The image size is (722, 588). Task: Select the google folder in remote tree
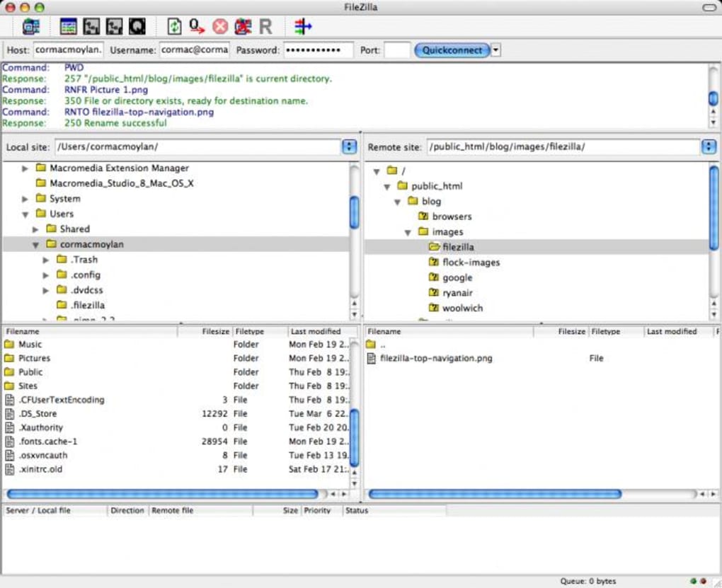click(459, 277)
